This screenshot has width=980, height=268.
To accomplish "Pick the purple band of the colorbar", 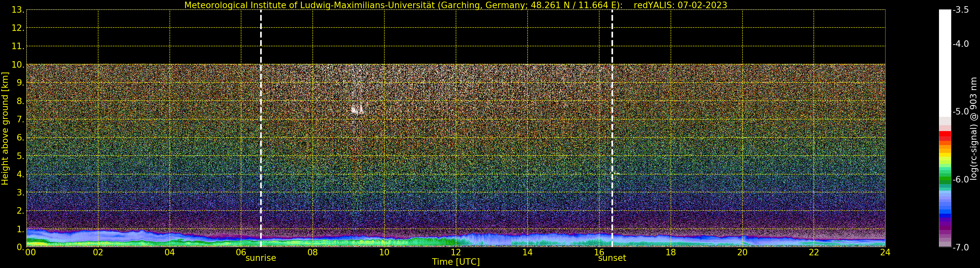I will coord(945,223).
